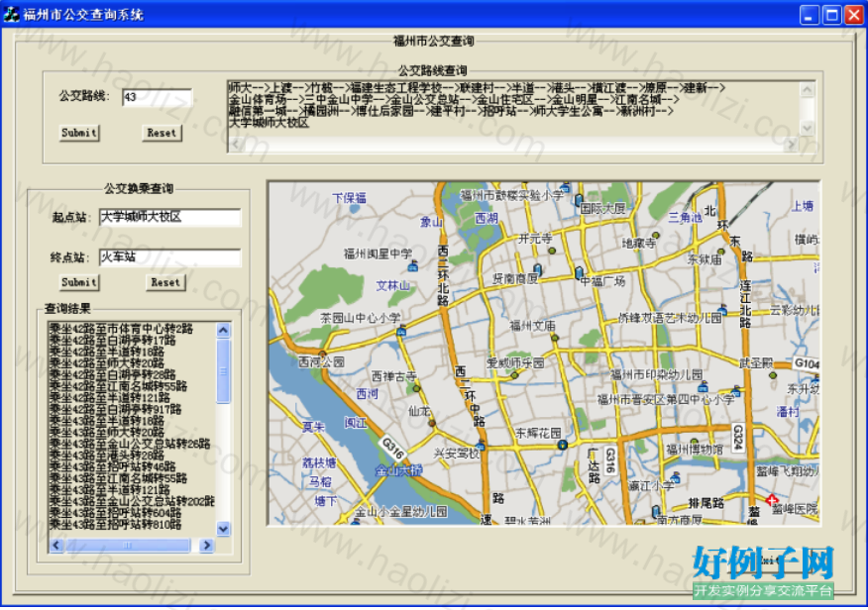
Task: Click the results list down arrow
Action: [223, 529]
